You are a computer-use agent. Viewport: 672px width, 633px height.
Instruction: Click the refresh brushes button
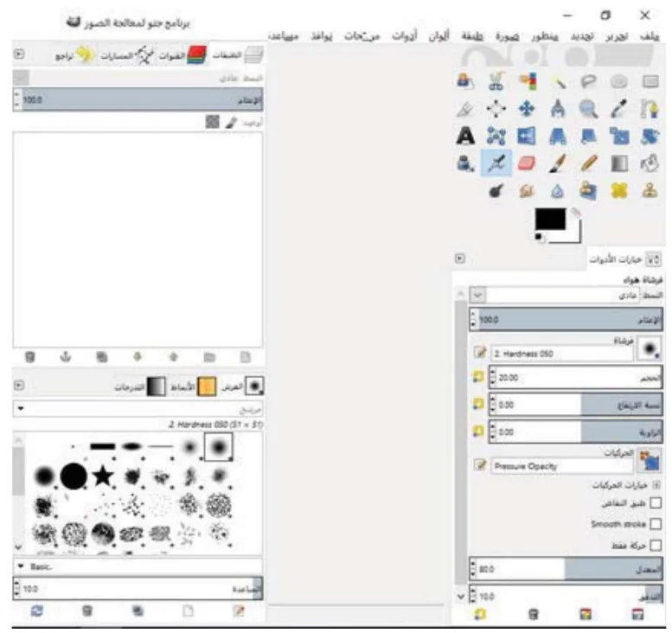[x=37, y=611]
